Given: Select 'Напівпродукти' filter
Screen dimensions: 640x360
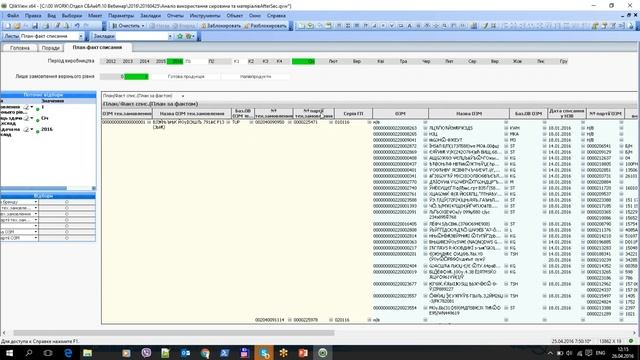Looking at the screenshot, I should coord(256,76).
